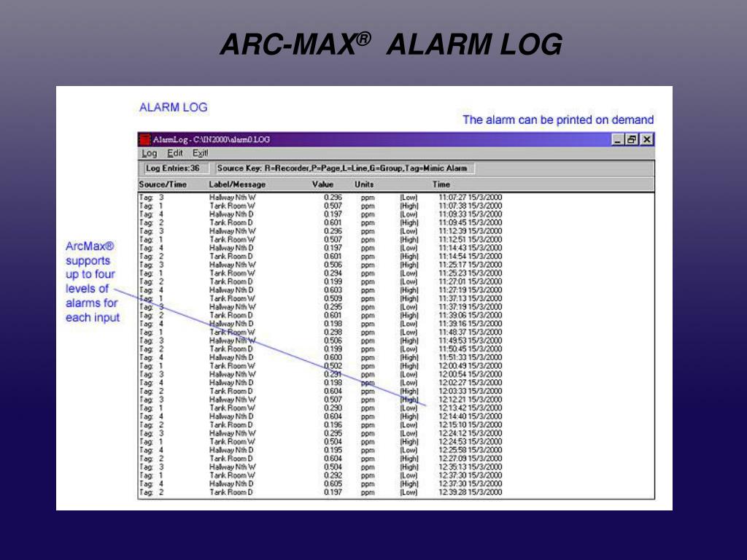747x560 pixels.
Task: Click the 0.603 value in the log
Action: pyautogui.click(x=333, y=290)
